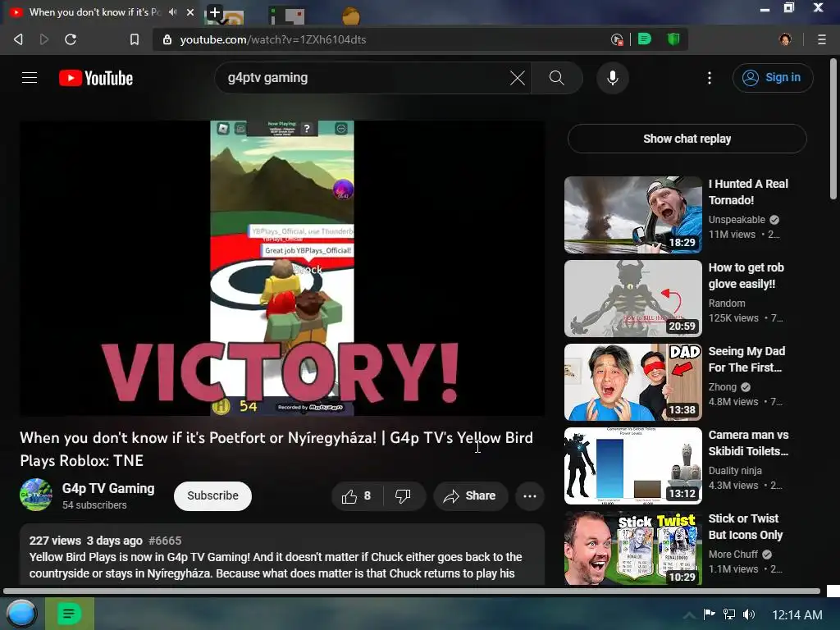Viewport: 840px width, 630px height.
Task: Open green chat extension in address bar
Action: 645,39
